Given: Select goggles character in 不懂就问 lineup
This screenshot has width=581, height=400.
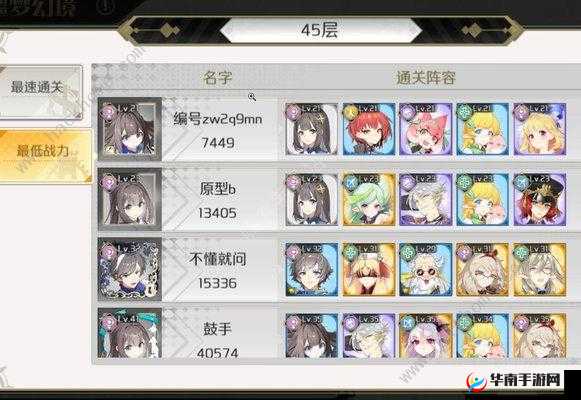Looking at the screenshot, I should 425,269.
